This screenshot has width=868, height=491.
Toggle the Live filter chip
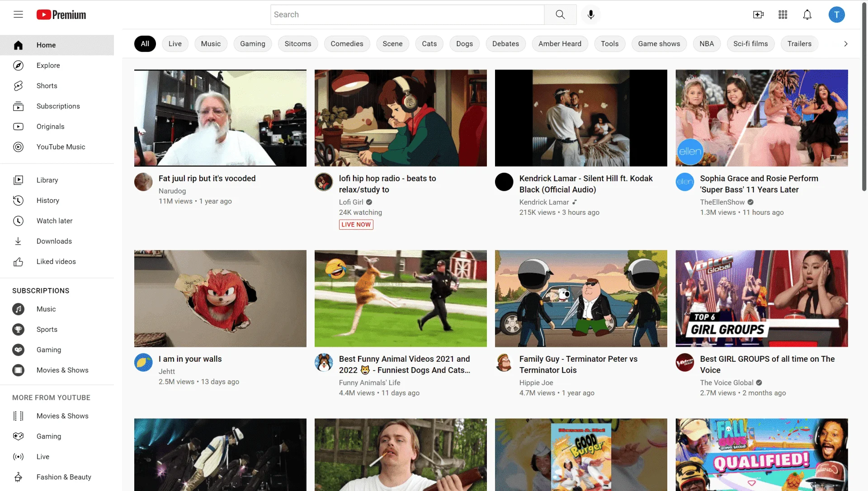coord(175,44)
